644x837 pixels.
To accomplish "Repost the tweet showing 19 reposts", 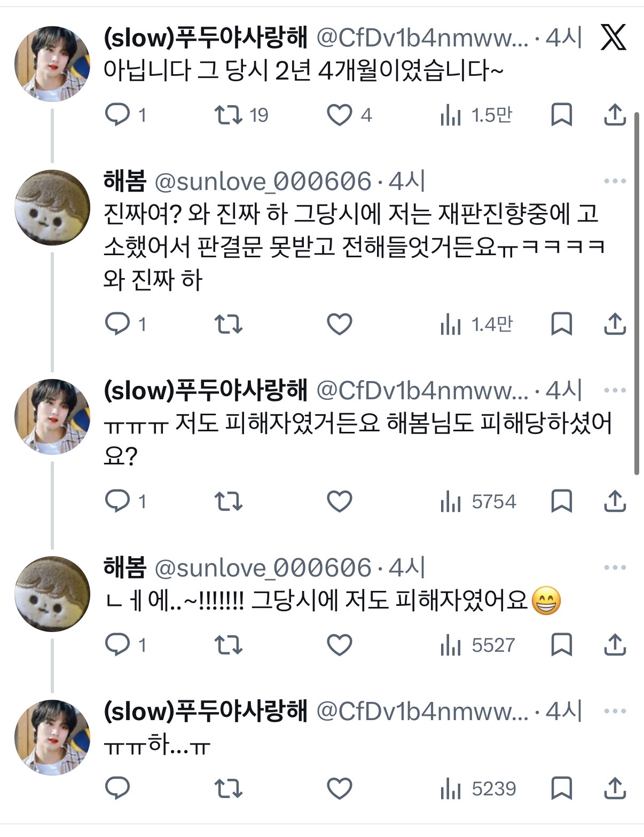I will 229,115.
